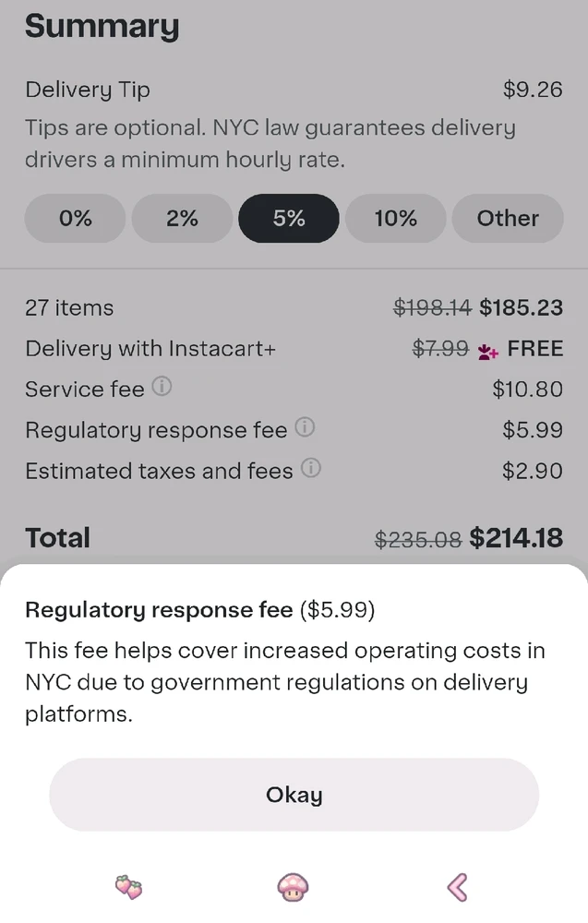This screenshot has height=923, width=588.
Task: Tap the Service fee info icon
Action: 162,388
